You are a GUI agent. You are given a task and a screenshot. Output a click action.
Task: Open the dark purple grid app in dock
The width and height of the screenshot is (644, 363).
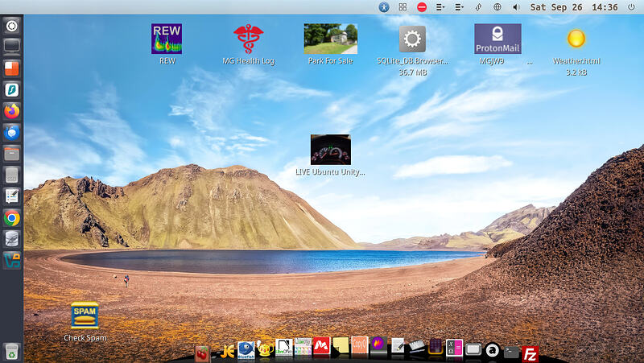coord(436,346)
